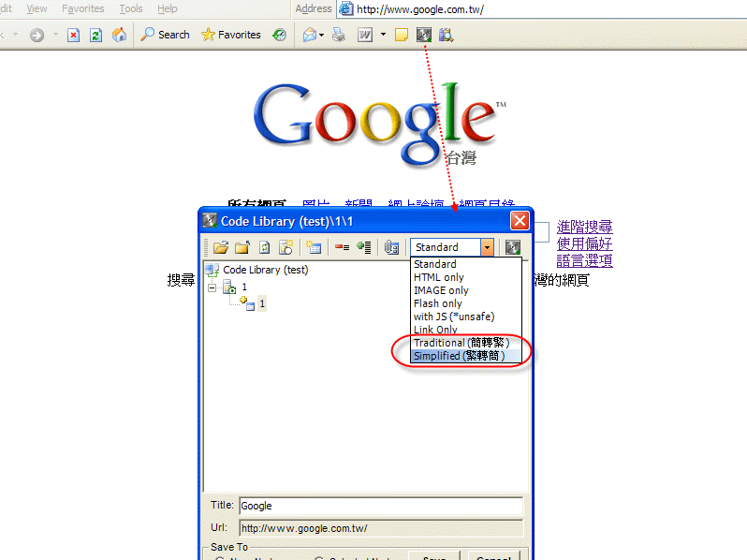Click the browser Refresh page icon

click(x=95, y=35)
